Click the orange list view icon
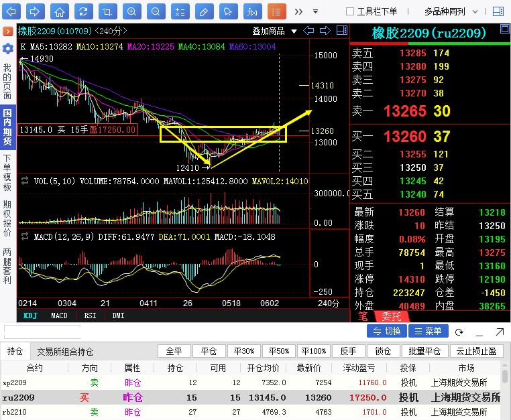 click(276, 11)
